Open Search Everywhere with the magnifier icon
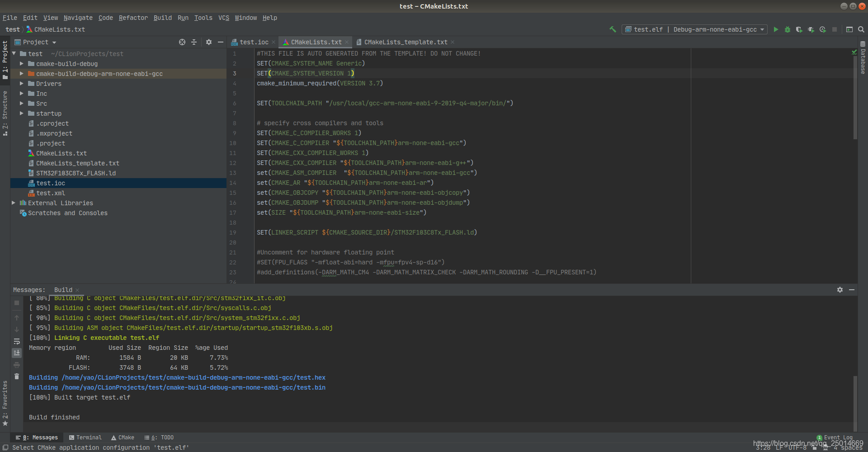The height and width of the screenshot is (452, 868). 860,29
